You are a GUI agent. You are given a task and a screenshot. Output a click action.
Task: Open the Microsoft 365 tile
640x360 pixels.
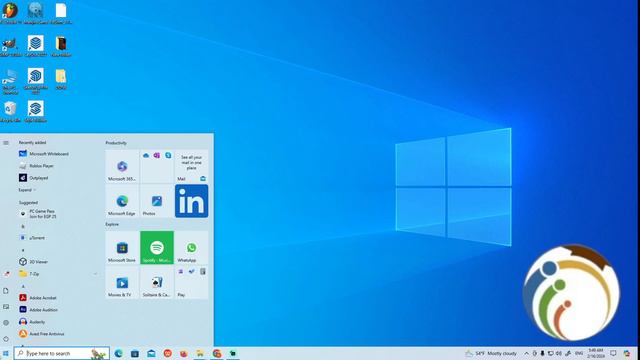[x=122, y=167]
